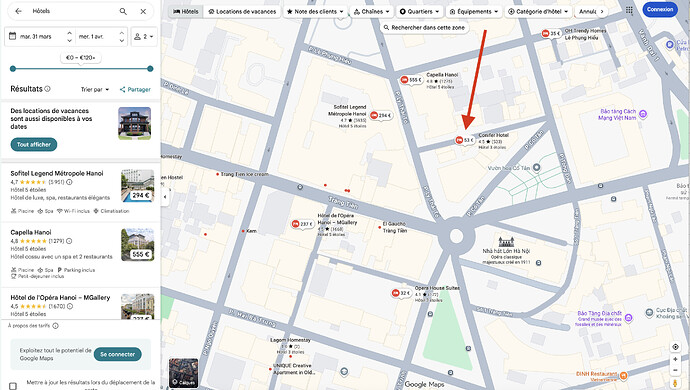The width and height of the screenshot is (690, 390).
Task: Clear the Hôtels search with the X
Action: pyautogui.click(x=143, y=11)
